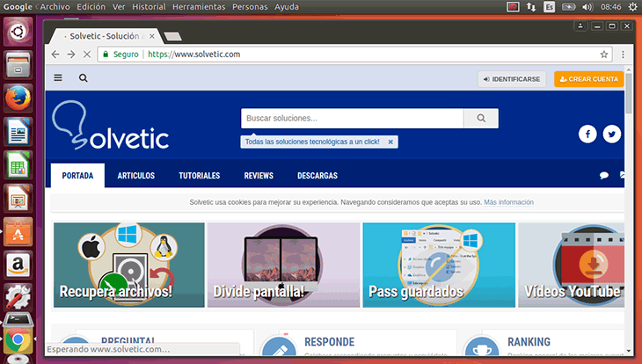Click the RANKING heading
642x364 pixels.
(529, 342)
